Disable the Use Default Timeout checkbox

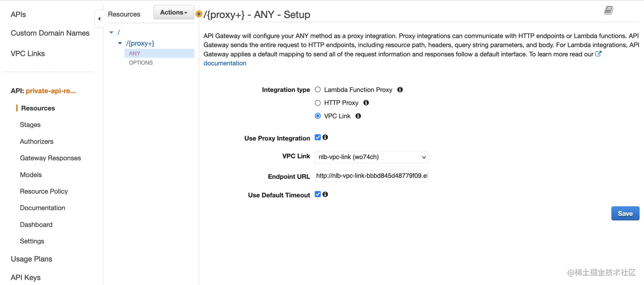click(x=318, y=194)
